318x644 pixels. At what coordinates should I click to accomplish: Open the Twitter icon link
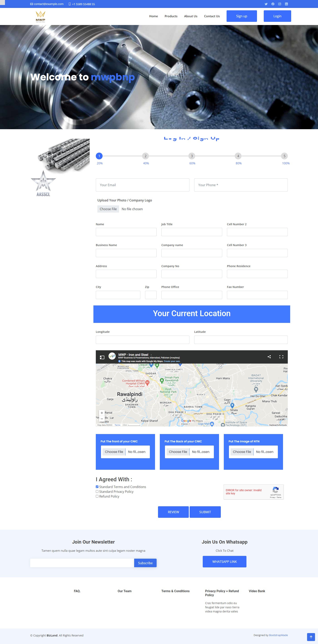[x=266, y=4]
